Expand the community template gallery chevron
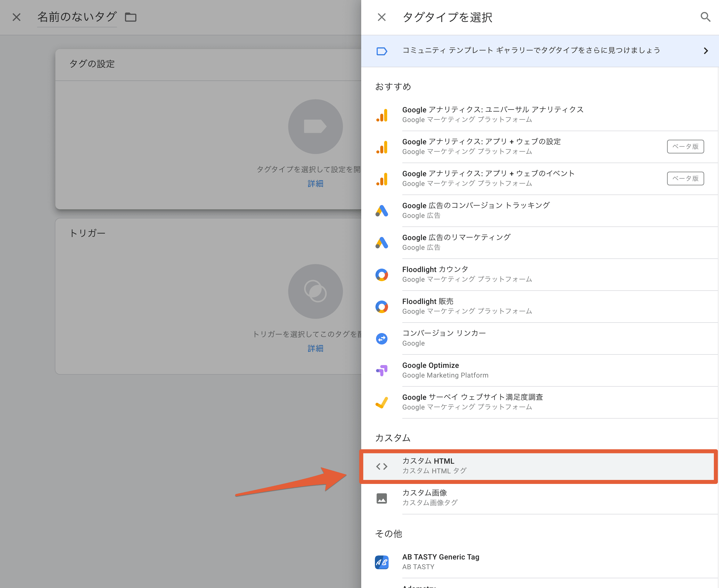The width and height of the screenshot is (719, 588). coord(705,51)
